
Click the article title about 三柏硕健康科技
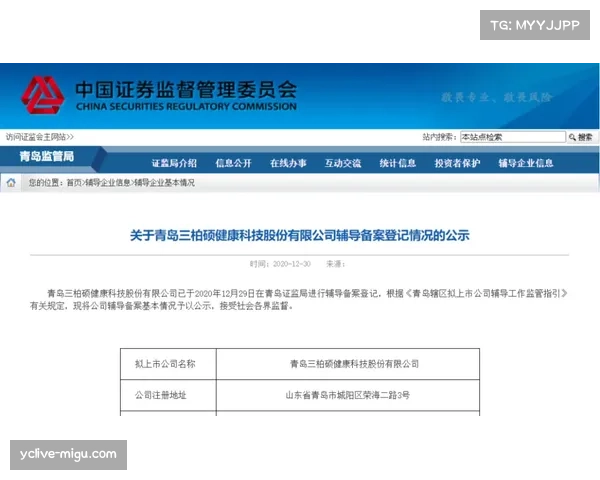[300, 235]
